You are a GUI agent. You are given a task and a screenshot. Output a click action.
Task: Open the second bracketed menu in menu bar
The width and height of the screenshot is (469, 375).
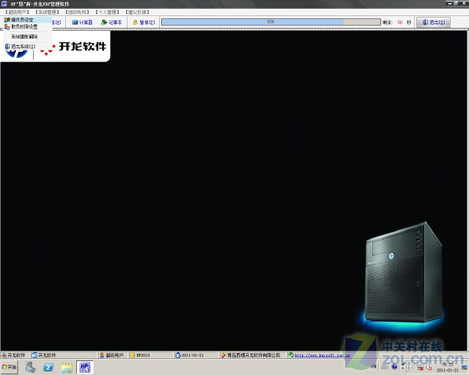(47, 12)
